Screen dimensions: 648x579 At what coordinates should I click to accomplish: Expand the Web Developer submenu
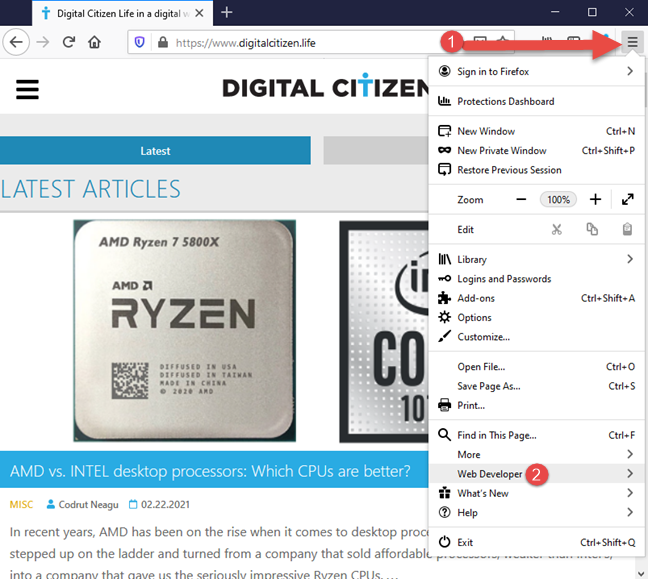[x=536, y=474]
